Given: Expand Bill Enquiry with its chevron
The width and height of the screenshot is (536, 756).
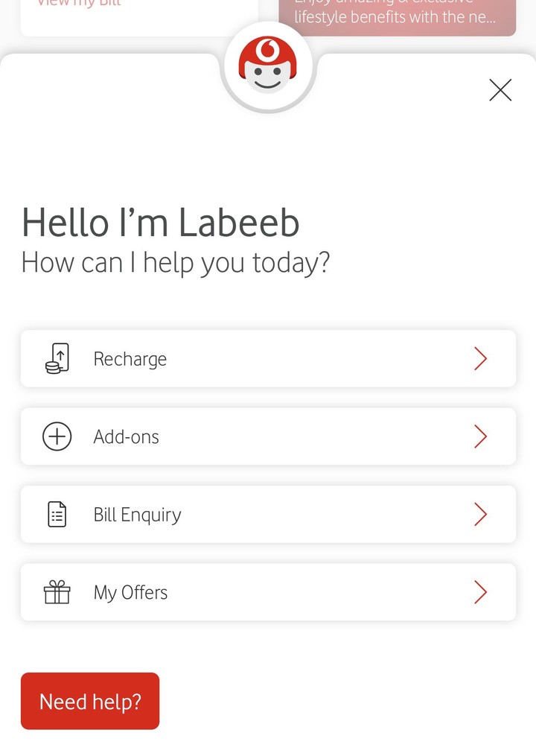Looking at the screenshot, I should click(x=480, y=515).
